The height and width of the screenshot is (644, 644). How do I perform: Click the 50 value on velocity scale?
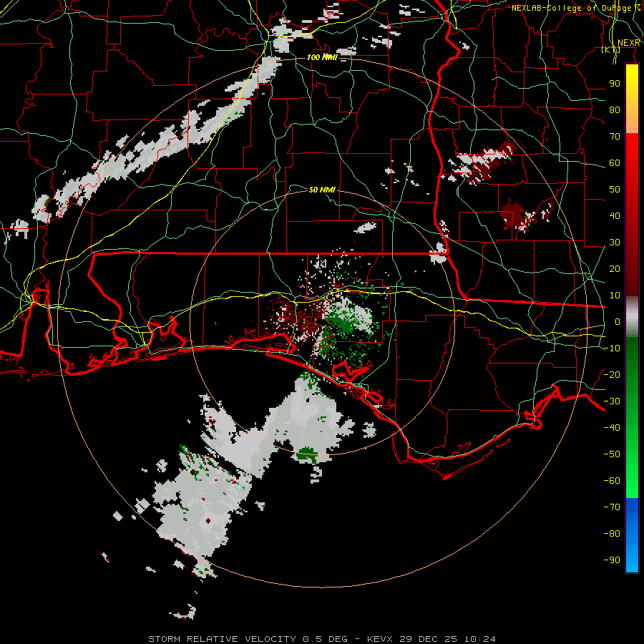click(615, 190)
